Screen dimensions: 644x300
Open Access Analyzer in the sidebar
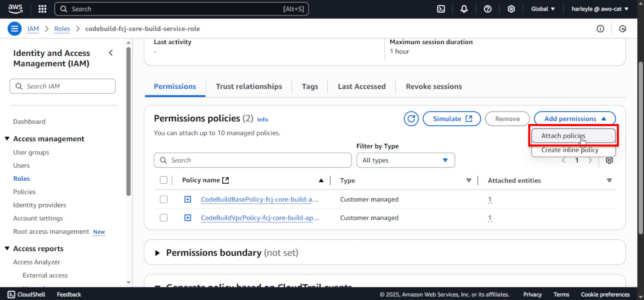[37, 262]
